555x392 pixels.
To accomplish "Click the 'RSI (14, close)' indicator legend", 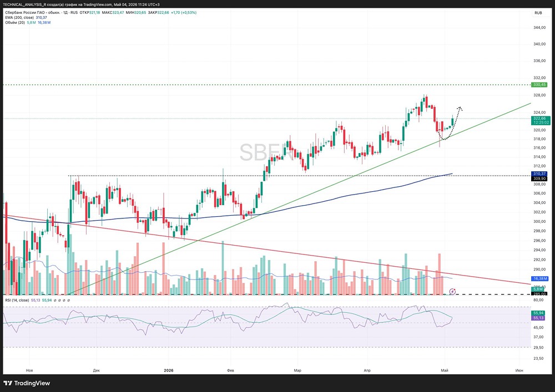I will click(17, 300).
